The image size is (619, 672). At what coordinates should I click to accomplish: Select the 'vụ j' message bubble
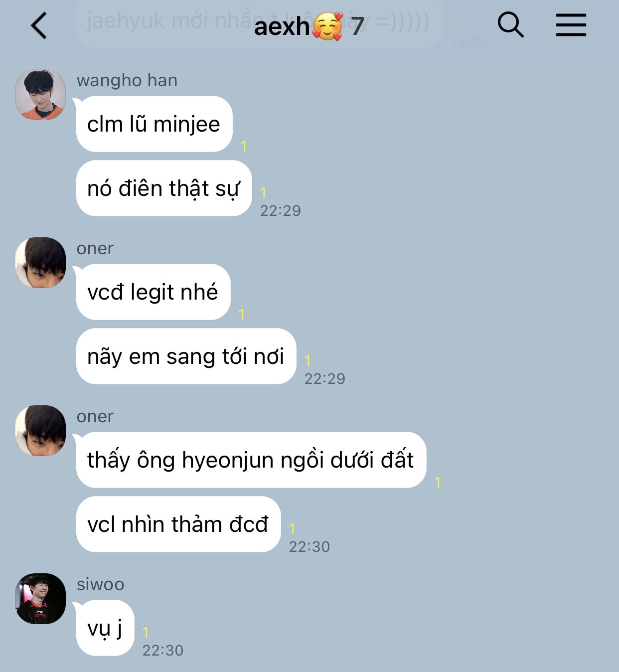coord(105,628)
